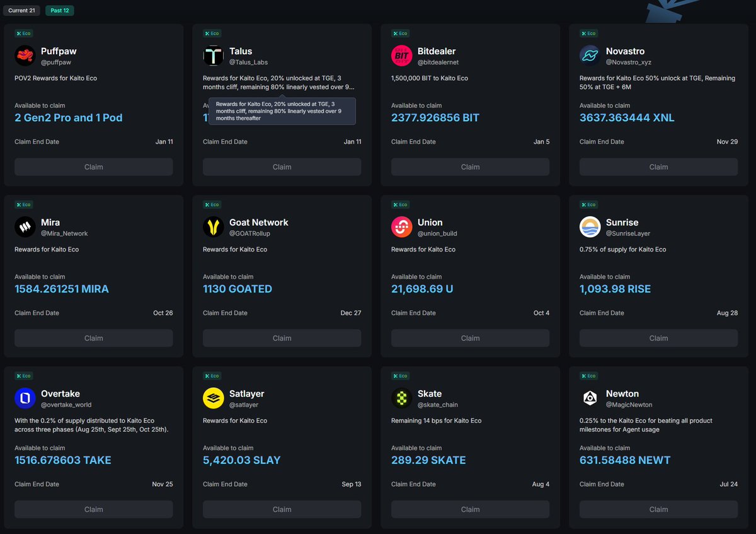Open the Bitdealer project logo

[x=402, y=56]
